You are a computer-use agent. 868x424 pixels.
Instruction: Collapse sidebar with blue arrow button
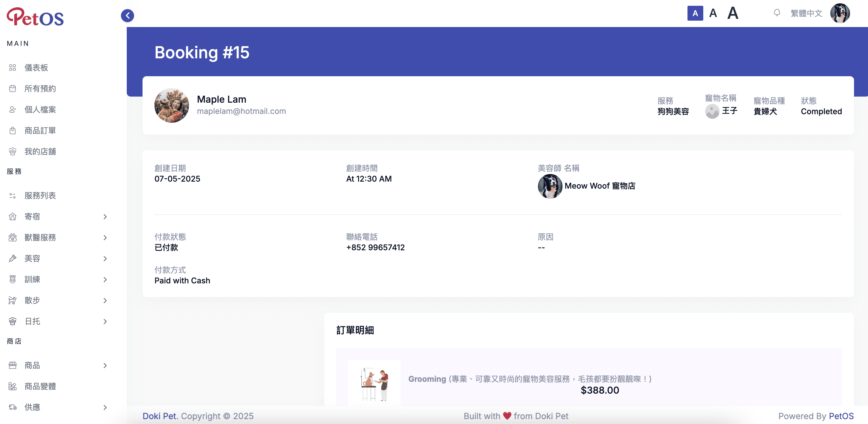[127, 15]
